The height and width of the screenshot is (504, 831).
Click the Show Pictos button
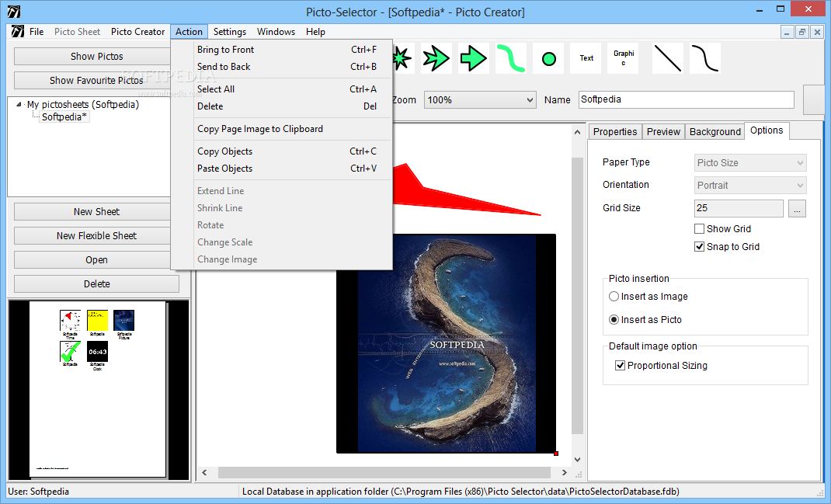(x=96, y=56)
